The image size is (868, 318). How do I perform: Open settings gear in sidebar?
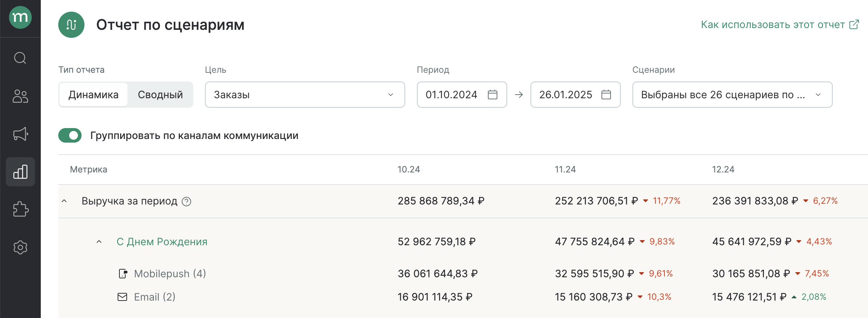pos(20,247)
